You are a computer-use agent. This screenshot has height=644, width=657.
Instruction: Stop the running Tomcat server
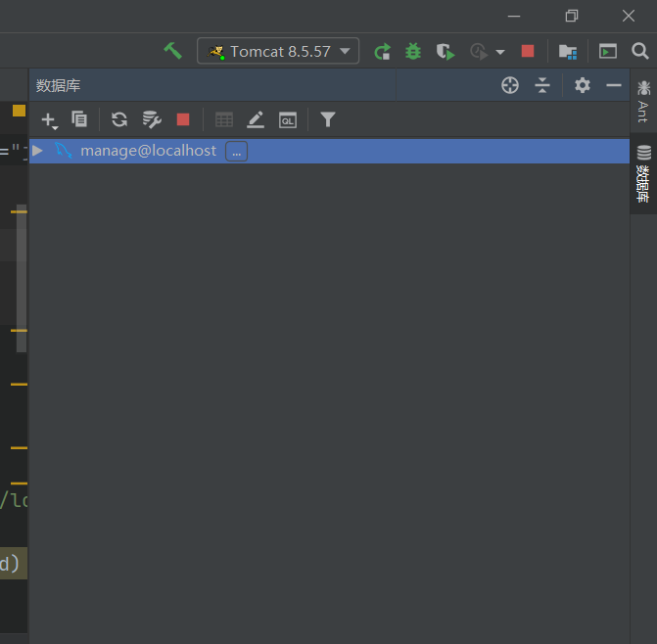coord(528,51)
